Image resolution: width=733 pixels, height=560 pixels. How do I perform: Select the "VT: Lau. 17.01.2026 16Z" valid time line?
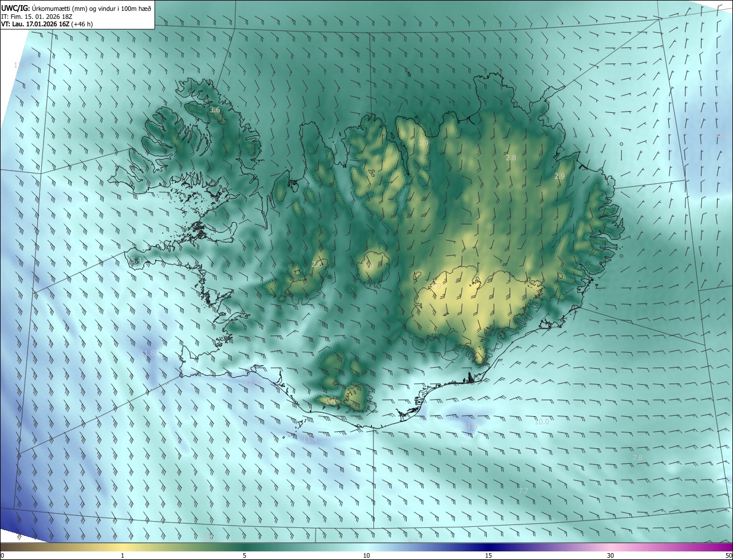tap(36, 24)
